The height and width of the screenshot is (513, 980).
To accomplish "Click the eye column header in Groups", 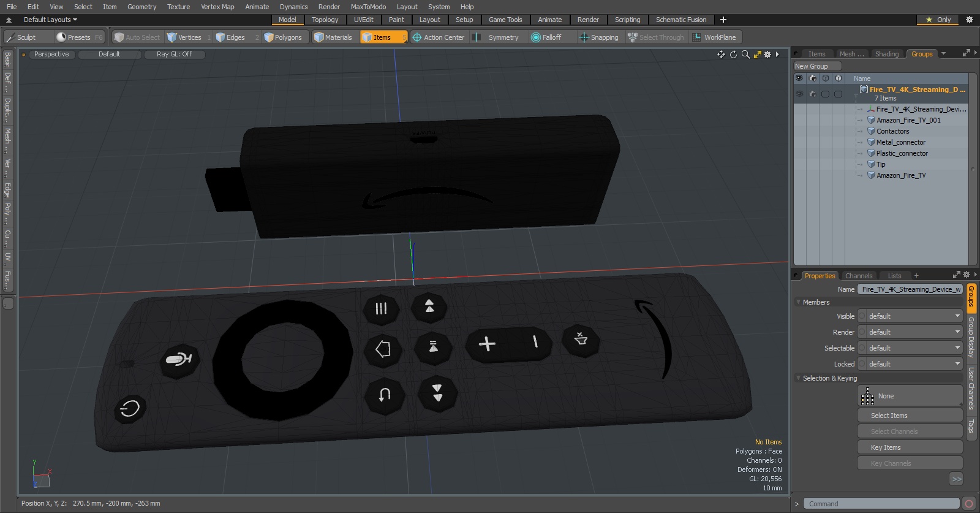I will [799, 78].
